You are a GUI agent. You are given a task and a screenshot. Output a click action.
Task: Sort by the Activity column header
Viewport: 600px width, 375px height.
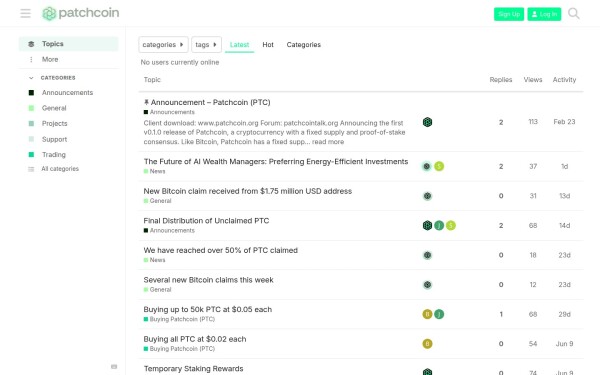pyautogui.click(x=564, y=80)
